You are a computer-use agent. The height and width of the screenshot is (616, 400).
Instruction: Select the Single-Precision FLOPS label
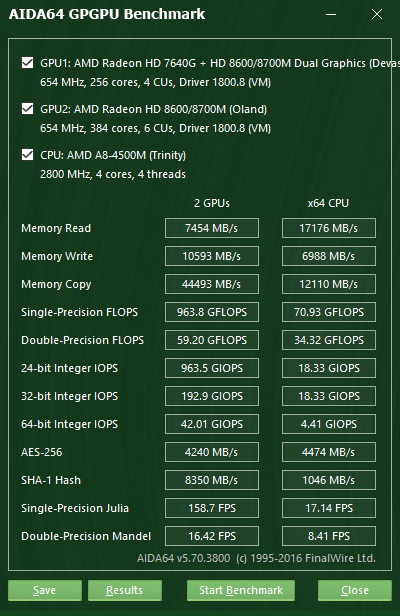pos(79,312)
